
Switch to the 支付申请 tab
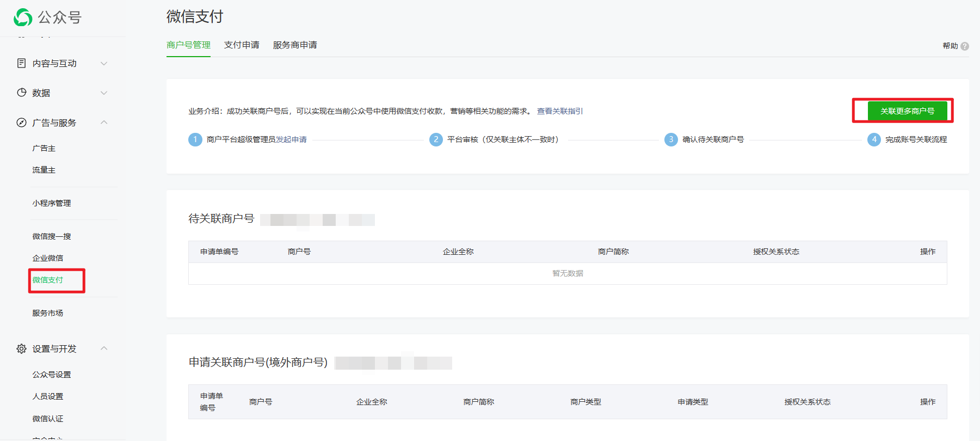pyautogui.click(x=242, y=45)
